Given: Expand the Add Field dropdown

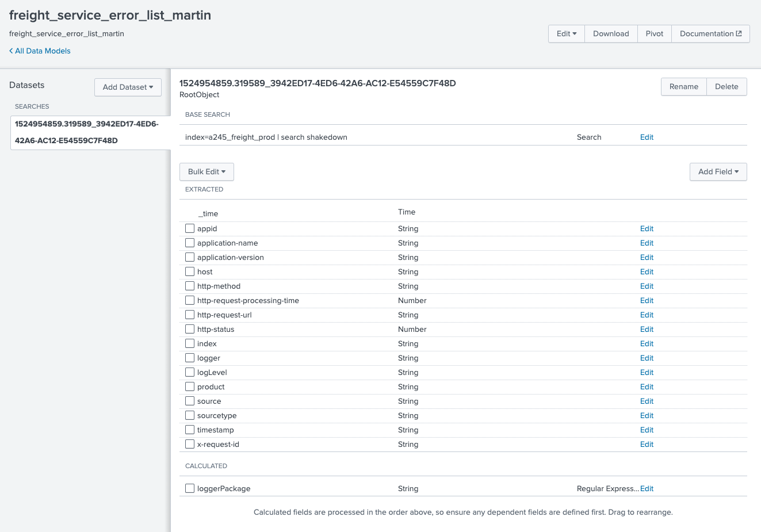Looking at the screenshot, I should [718, 172].
